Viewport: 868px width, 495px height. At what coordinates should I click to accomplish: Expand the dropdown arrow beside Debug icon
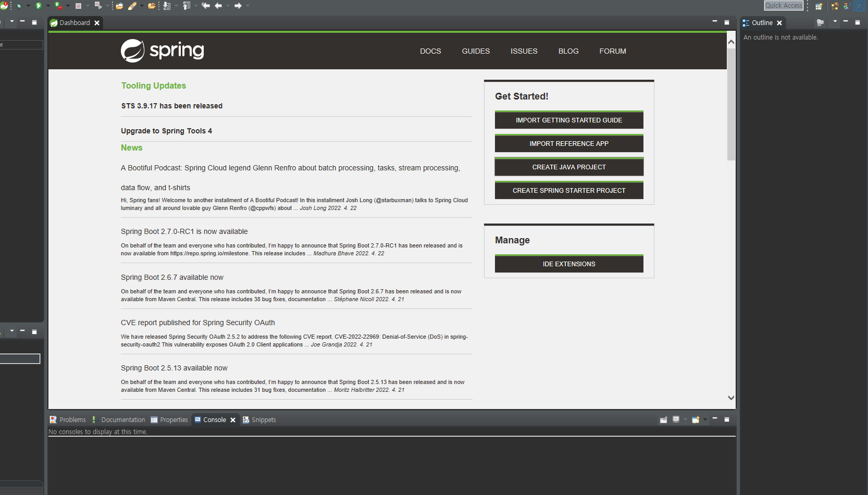point(28,6)
